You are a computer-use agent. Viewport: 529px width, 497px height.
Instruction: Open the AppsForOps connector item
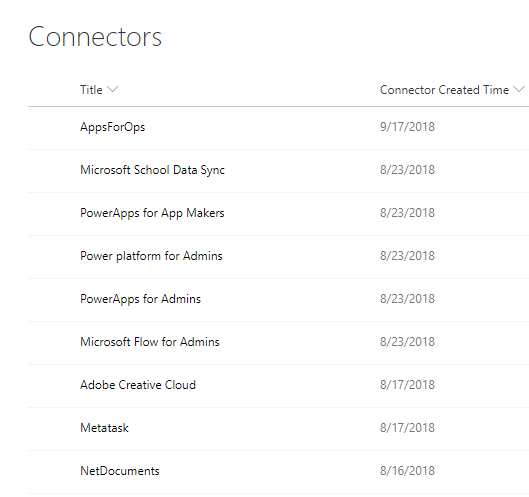click(113, 127)
